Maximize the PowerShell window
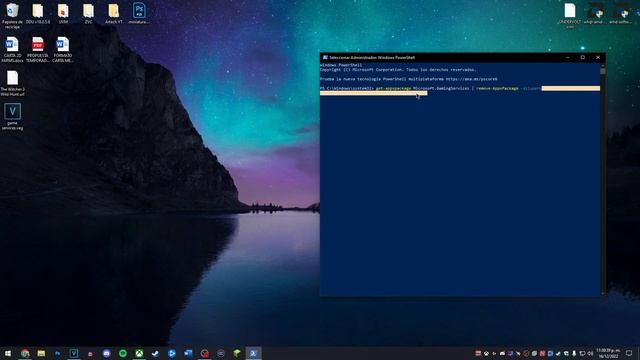 point(583,58)
